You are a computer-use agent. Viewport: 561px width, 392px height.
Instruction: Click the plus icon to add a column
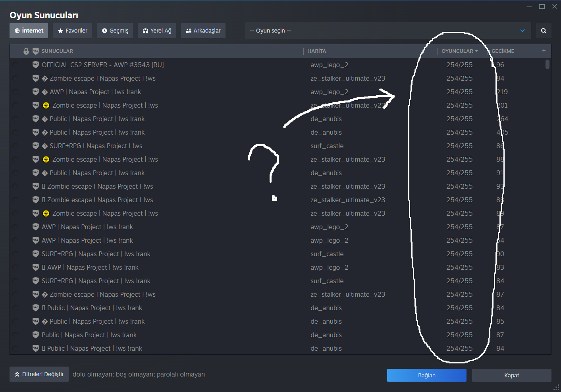coord(544,51)
